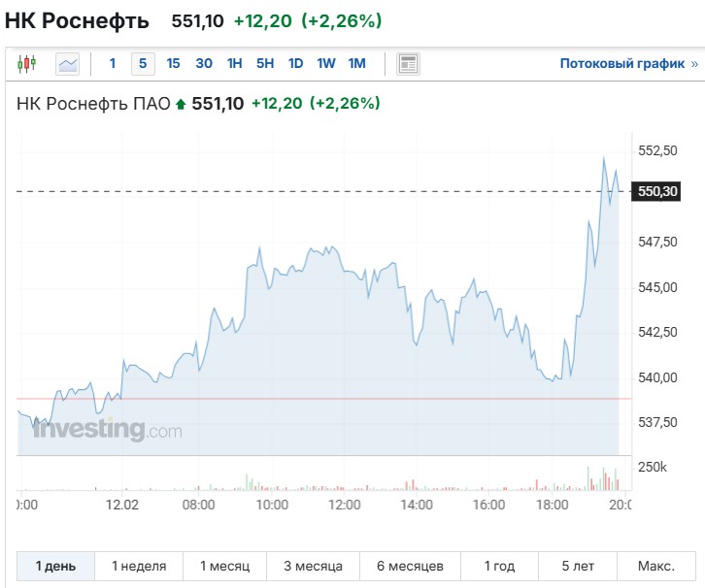Viewport: 705px width, 588px height.
Task: Switch to the 30-minute interval
Action: [x=204, y=64]
